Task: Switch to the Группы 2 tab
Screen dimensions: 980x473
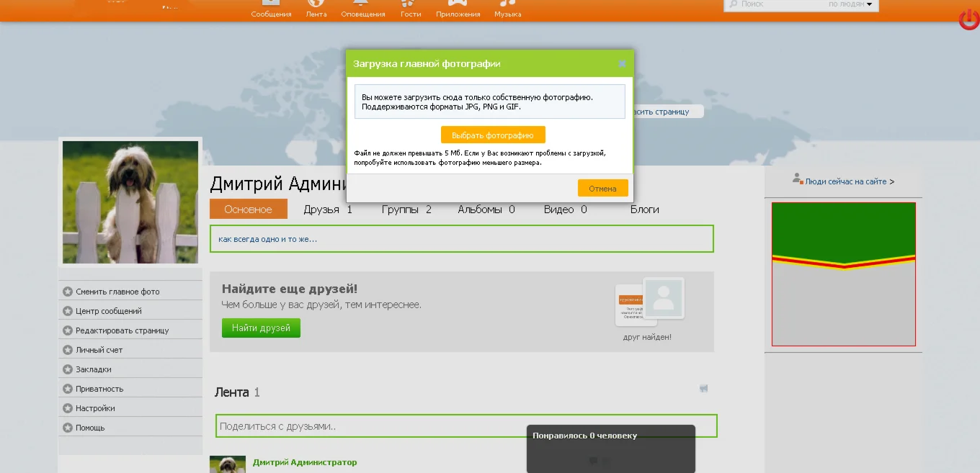Action: 406,210
